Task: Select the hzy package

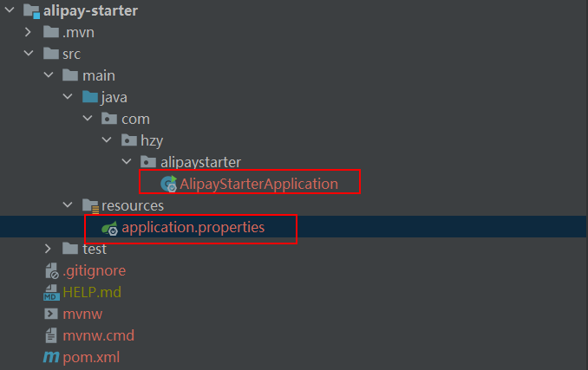Action: pos(151,140)
